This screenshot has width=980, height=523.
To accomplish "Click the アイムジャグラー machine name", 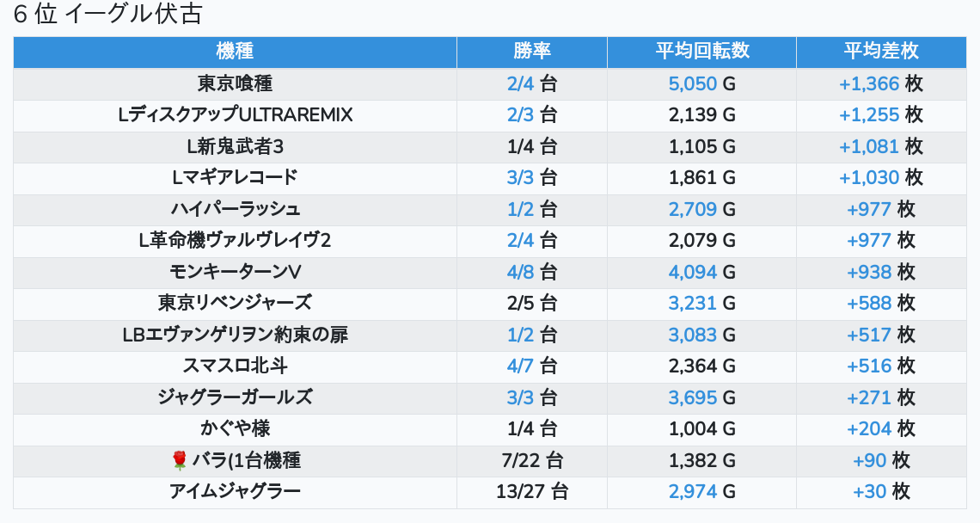I will tap(235, 492).
